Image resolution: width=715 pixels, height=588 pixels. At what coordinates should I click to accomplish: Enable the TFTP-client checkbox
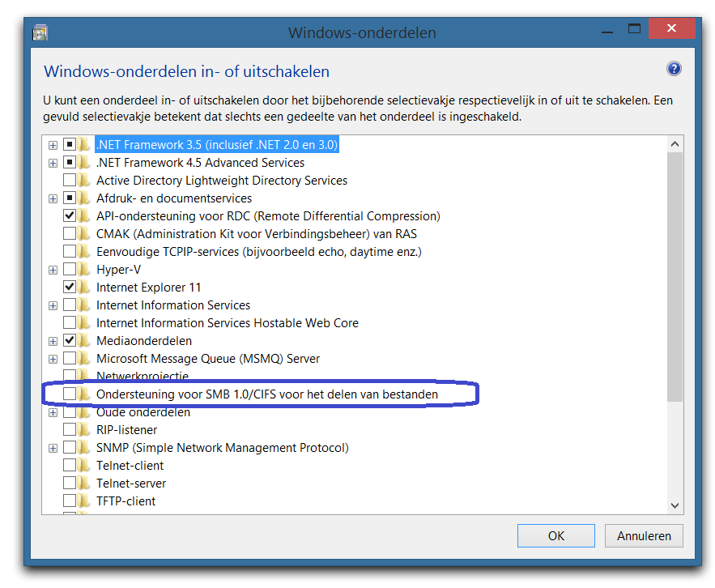[x=70, y=501]
